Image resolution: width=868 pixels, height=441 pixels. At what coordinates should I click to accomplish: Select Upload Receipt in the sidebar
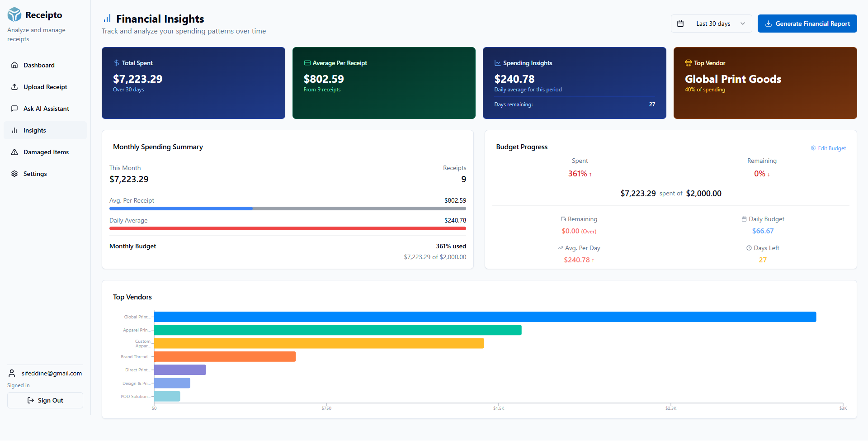[x=45, y=87]
